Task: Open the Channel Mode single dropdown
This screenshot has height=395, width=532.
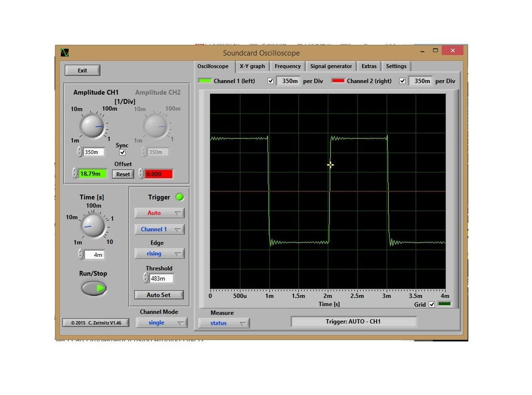Action: point(161,323)
